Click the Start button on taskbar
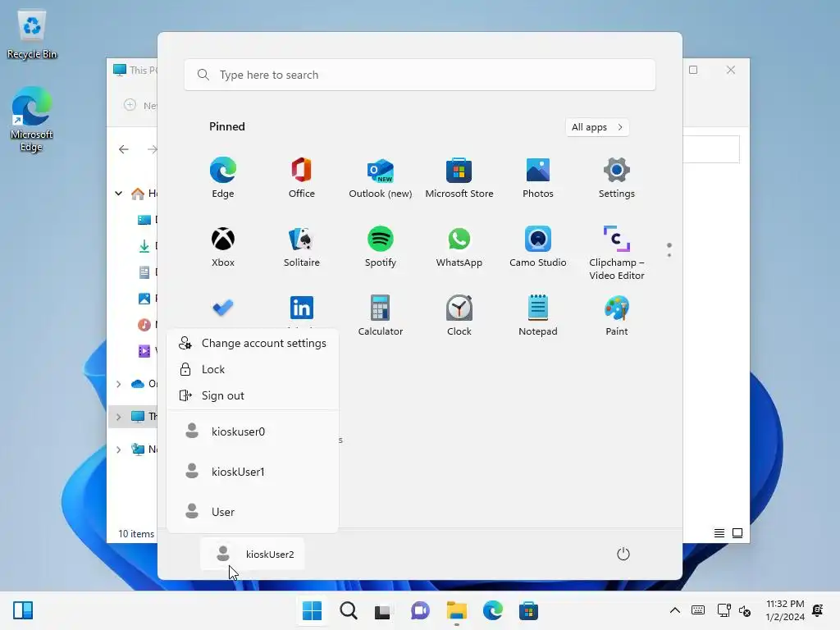The height and width of the screenshot is (630, 840). 312,610
